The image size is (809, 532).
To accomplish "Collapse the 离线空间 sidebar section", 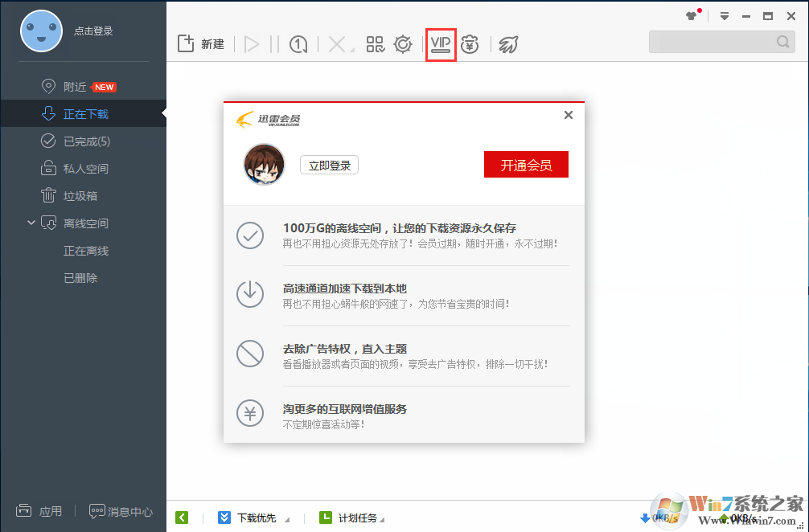I will tap(31, 223).
